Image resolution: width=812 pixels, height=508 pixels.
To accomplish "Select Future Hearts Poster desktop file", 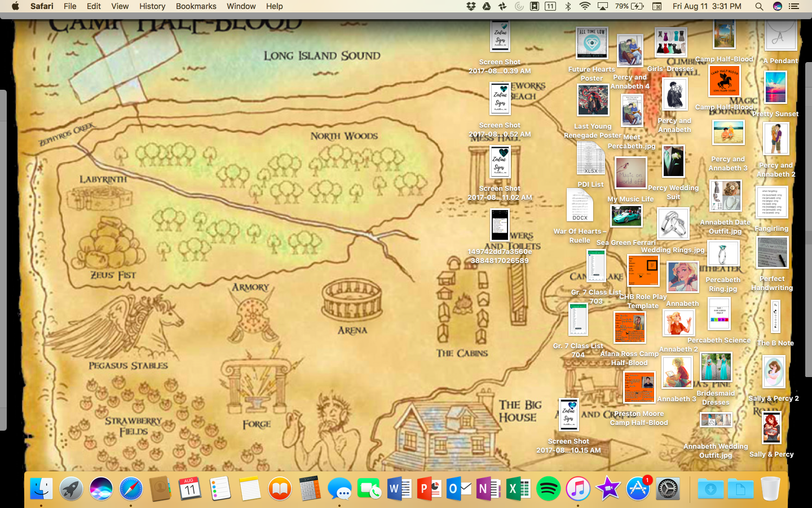I will pyautogui.click(x=592, y=43).
